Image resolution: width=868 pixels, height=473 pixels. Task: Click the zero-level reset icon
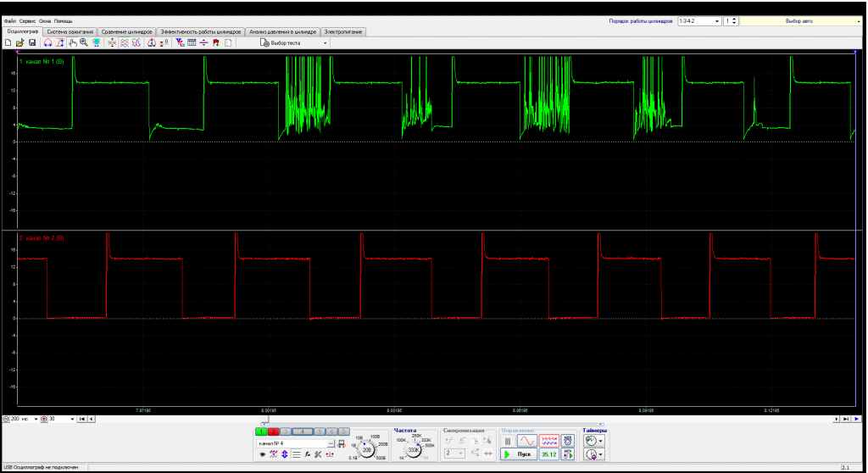(x=164, y=42)
